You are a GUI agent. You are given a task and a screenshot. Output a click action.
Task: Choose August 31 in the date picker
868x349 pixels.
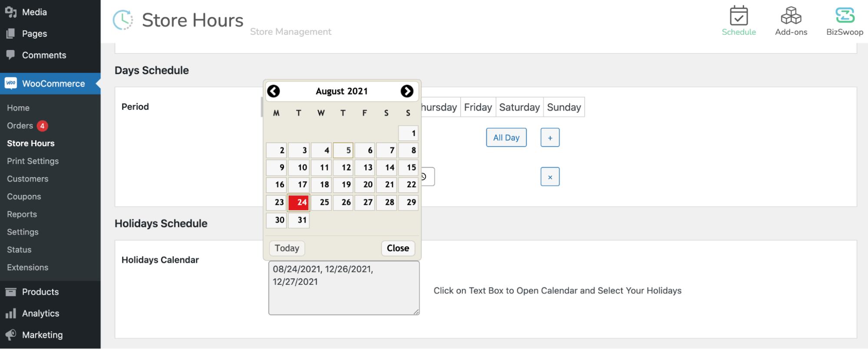(x=299, y=220)
